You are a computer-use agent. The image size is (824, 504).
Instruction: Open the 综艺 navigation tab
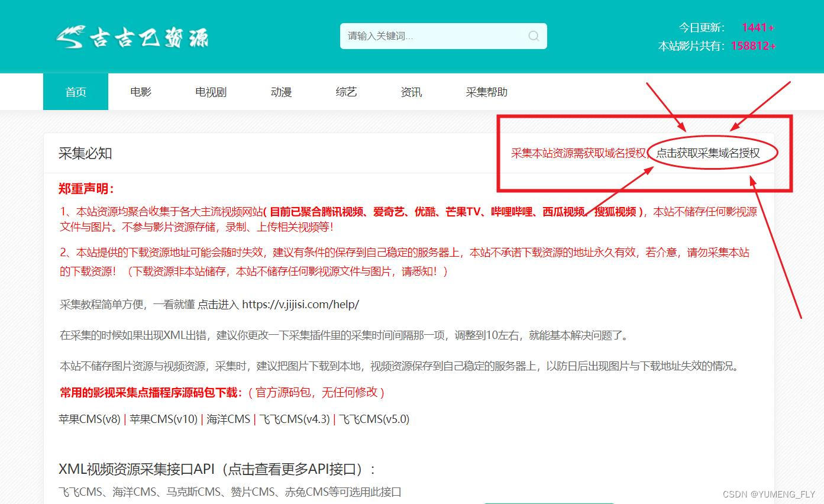346,92
